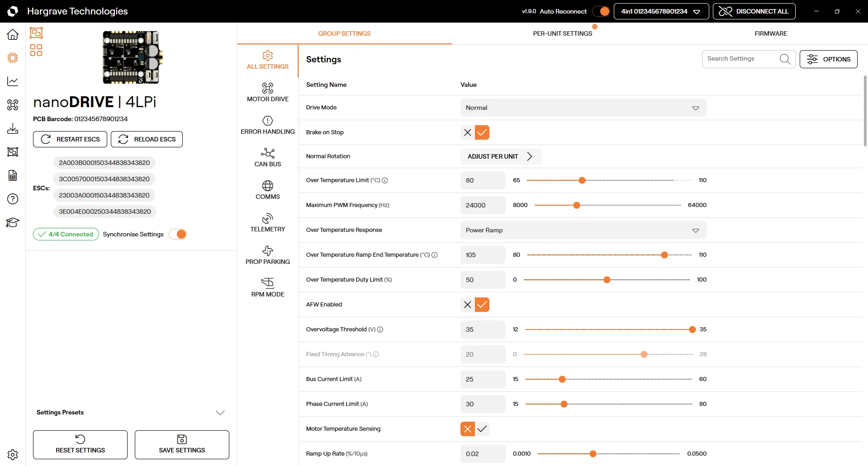
Task: Open the graduation cap tutorials icon
Action: click(13, 222)
